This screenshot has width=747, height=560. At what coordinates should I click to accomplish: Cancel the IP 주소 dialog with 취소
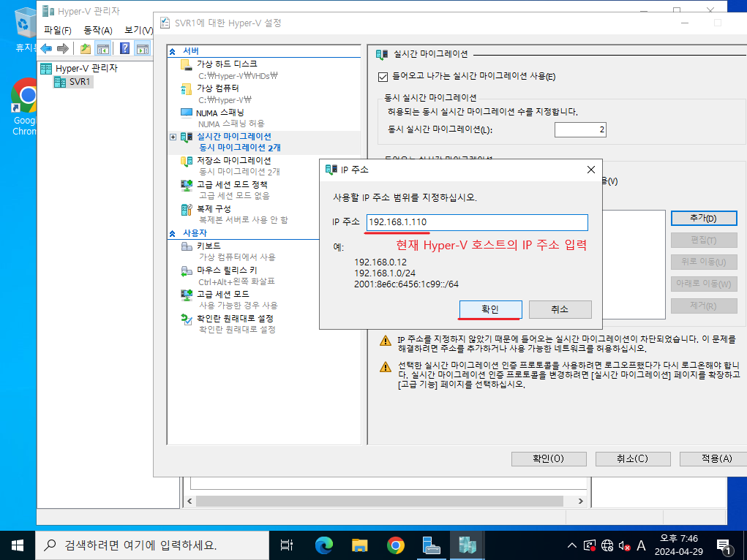click(x=560, y=309)
